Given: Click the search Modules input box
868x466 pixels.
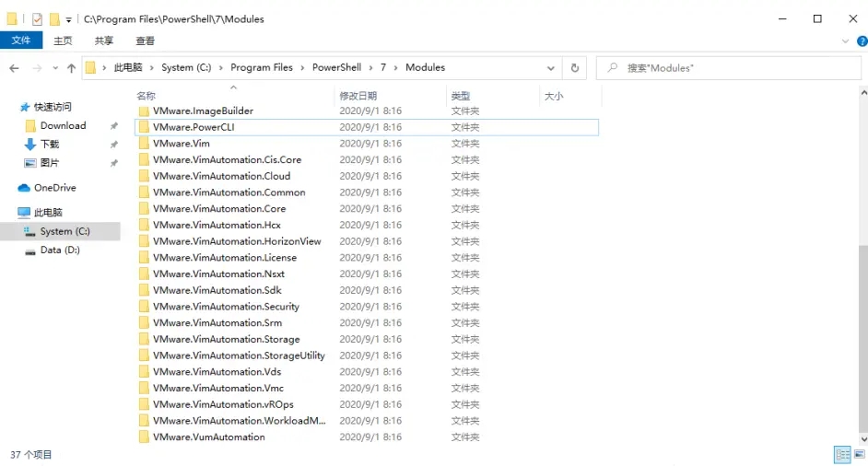Looking at the screenshot, I should [x=729, y=68].
